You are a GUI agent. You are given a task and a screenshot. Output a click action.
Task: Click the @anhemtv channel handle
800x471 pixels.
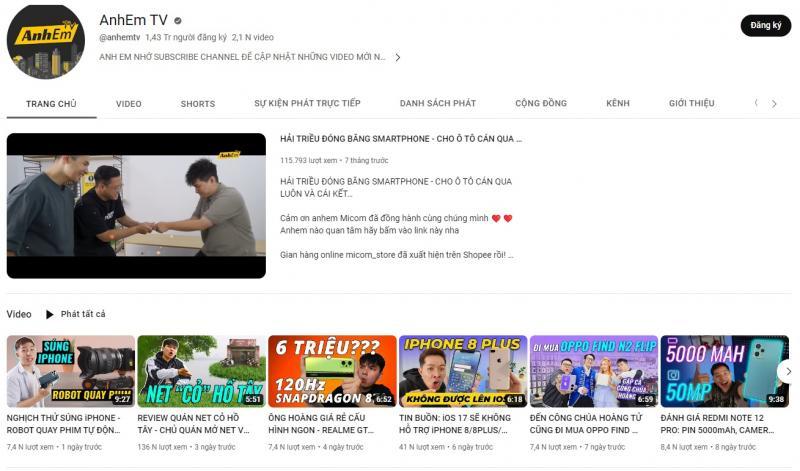(119, 37)
